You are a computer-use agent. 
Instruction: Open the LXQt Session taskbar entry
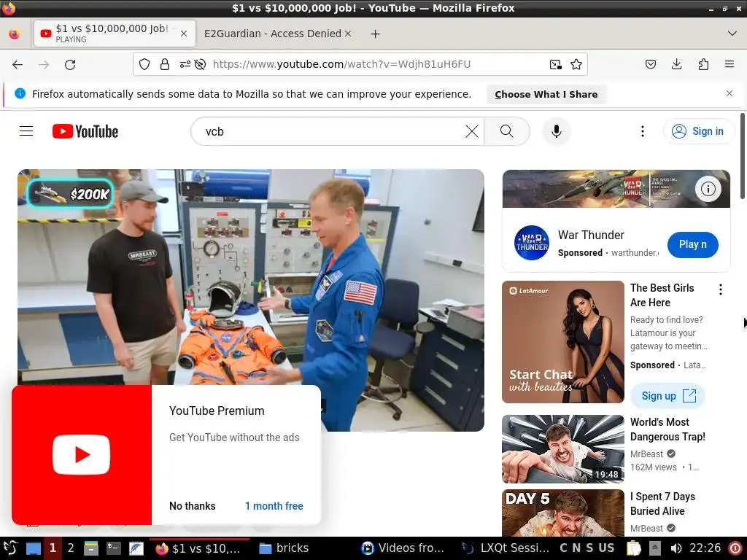(506, 548)
